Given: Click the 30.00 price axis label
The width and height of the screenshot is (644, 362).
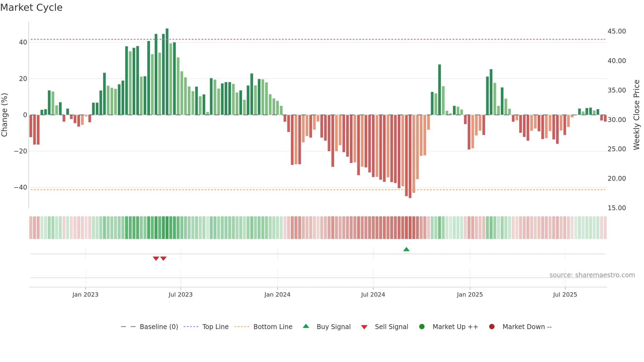Looking at the screenshot, I should tap(617, 120).
